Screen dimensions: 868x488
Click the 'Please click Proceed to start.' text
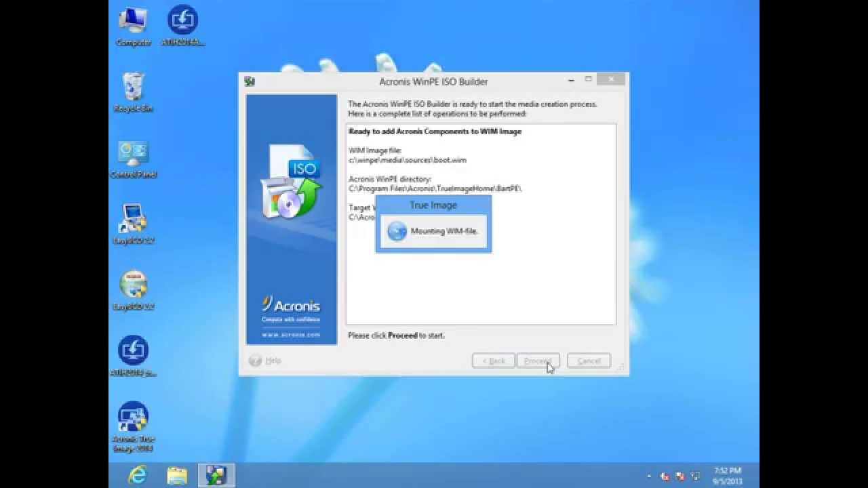tap(396, 335)
